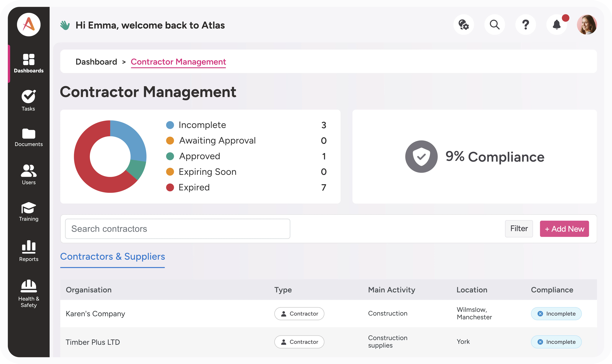
Task: Open the Reports section
Action: coord(29,251)
